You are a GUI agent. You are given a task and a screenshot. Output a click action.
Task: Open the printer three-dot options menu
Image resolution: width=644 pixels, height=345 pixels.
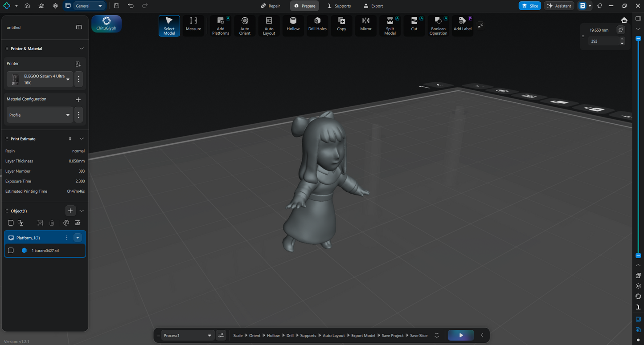coord(78,80)
